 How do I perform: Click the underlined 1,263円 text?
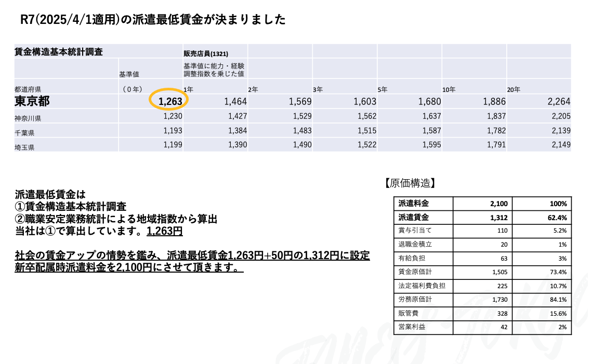[x=165, y=231]
